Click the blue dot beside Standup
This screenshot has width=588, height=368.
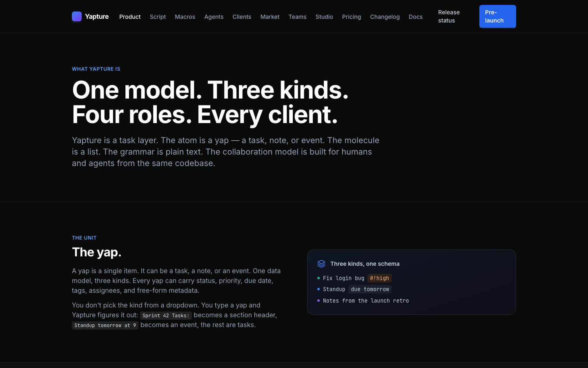318,289
